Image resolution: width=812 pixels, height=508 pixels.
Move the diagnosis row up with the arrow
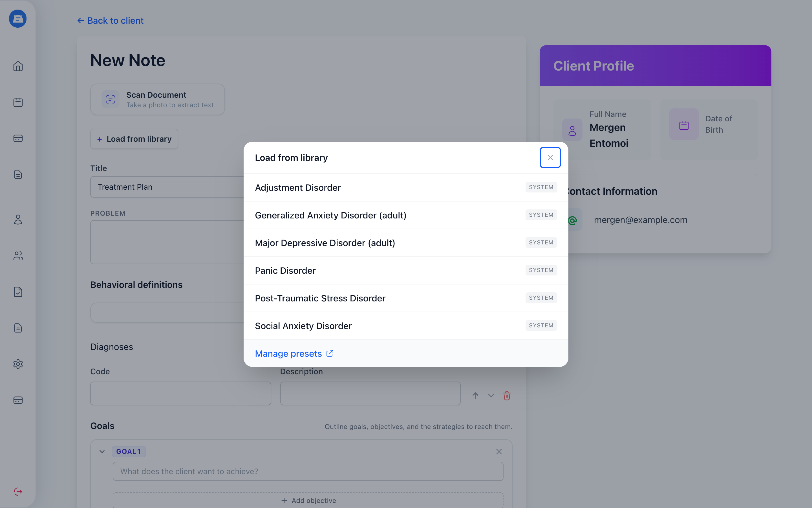(475, 395)
